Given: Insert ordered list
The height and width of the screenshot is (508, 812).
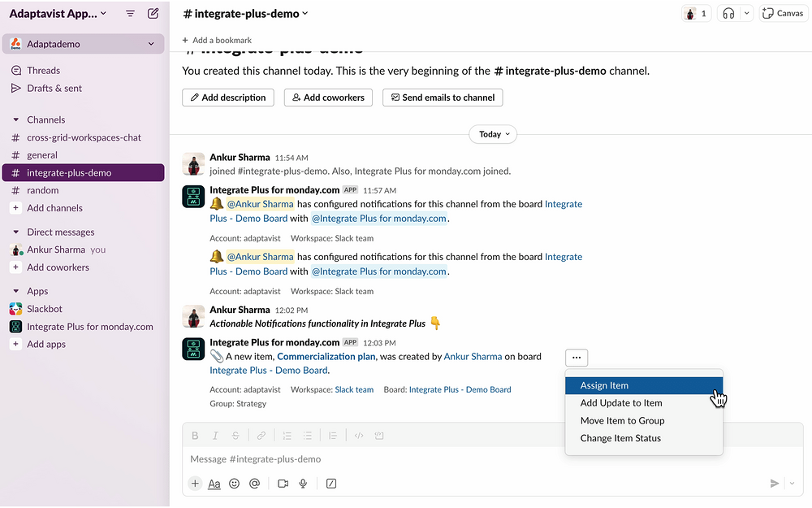Looking at the screenshot, I should 287,436.
